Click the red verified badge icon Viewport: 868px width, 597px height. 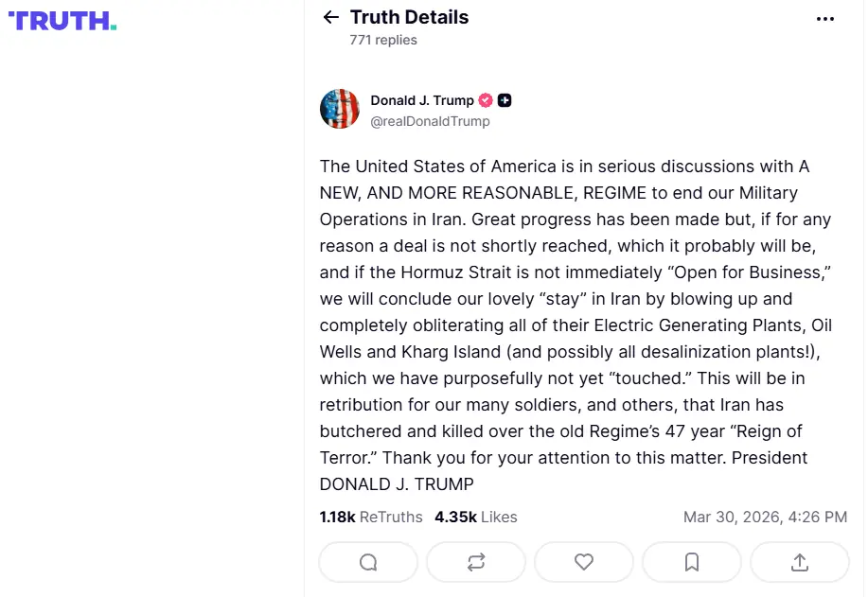tap(486, 100)
